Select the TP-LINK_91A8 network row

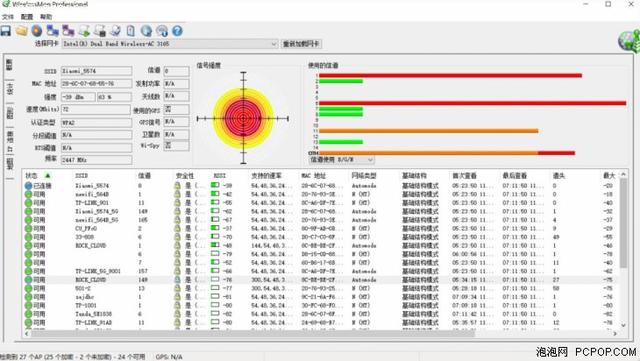[321, 322]
